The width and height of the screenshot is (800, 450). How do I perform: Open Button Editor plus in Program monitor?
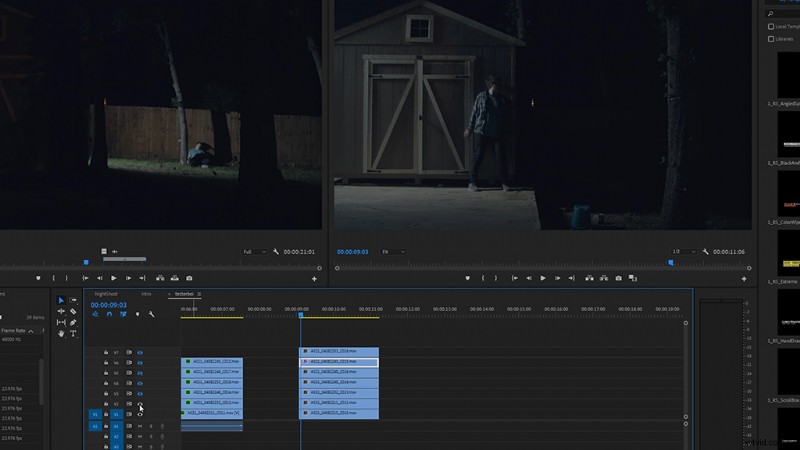pyautogui.click(x=744, y=279)
